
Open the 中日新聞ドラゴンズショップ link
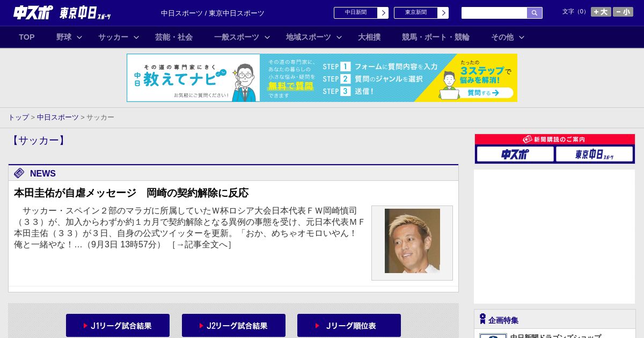point(555,336)
